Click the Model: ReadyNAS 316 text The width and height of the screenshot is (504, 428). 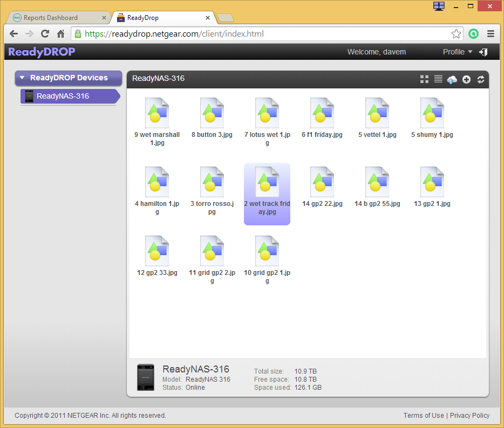(196, 379)
